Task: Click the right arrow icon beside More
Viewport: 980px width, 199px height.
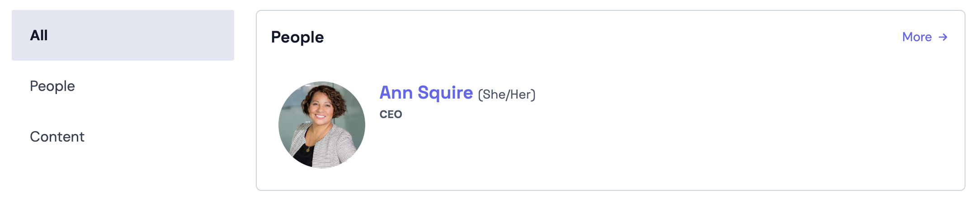Action: [943, 37]
